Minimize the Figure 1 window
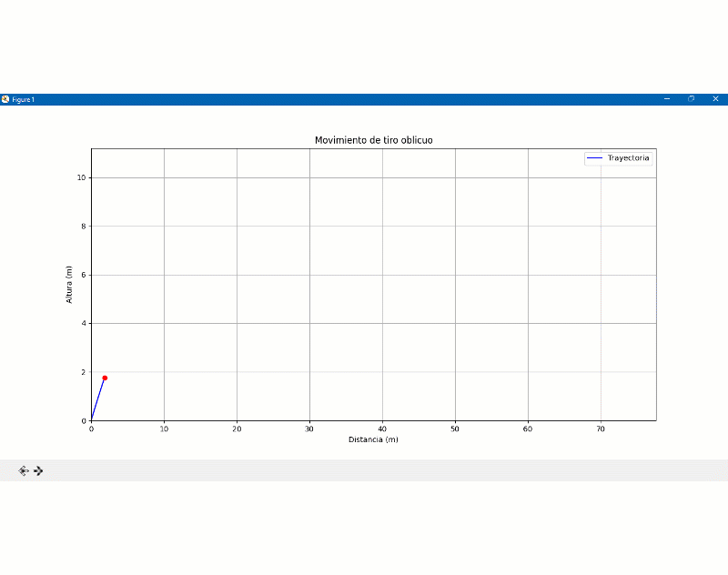728x575 pixels. (x=667, y=99)
